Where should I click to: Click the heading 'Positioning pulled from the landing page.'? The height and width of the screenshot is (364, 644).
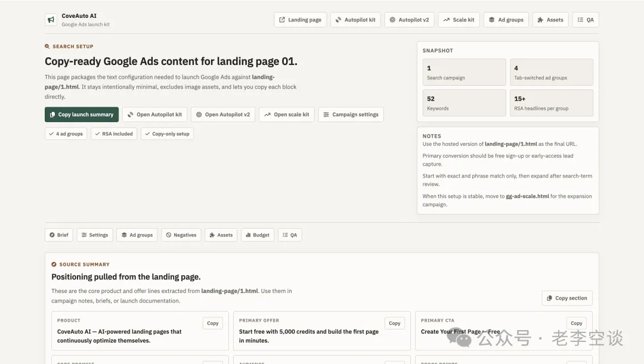(126, 277)
